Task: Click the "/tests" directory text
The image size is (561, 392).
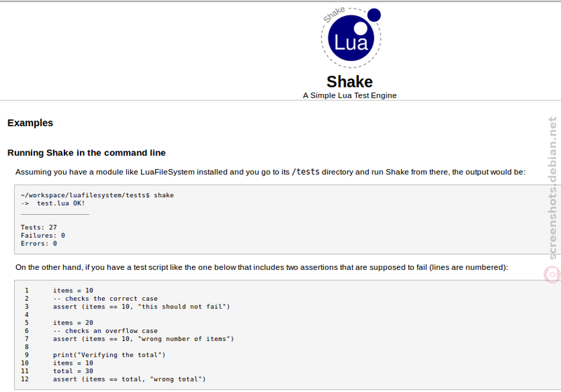Action: [x=306, y=172]
